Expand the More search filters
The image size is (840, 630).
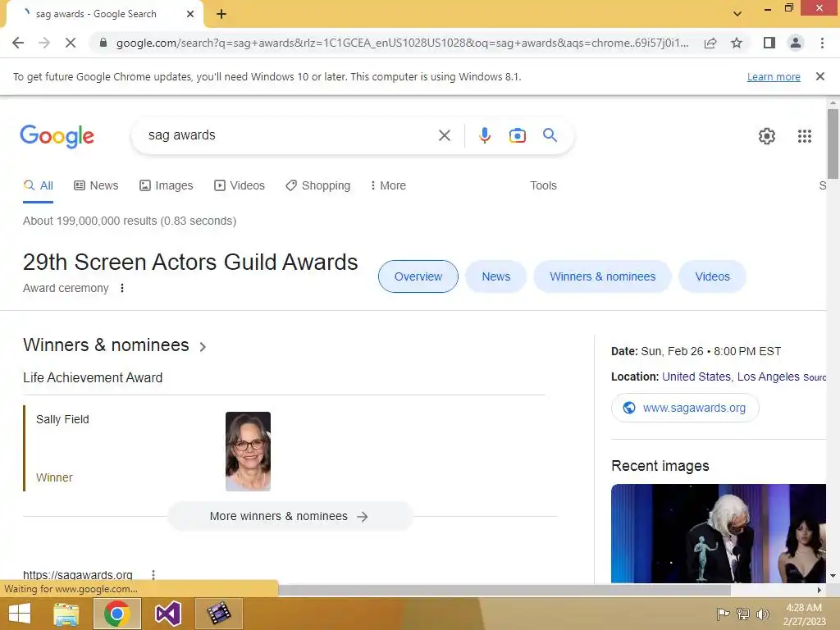[x=388, y=186]
